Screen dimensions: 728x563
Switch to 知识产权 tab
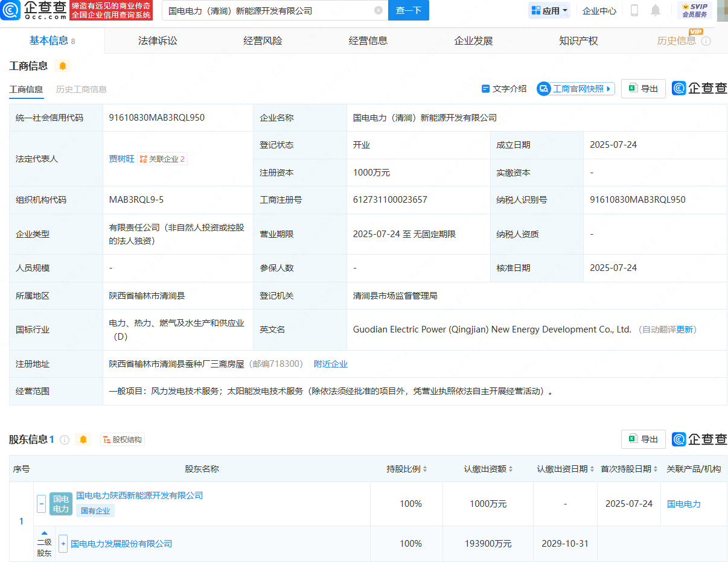pos(578,41)
